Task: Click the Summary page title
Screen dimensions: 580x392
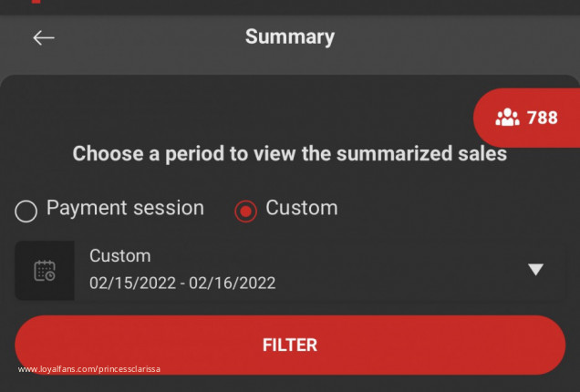Action: point(290,37)
